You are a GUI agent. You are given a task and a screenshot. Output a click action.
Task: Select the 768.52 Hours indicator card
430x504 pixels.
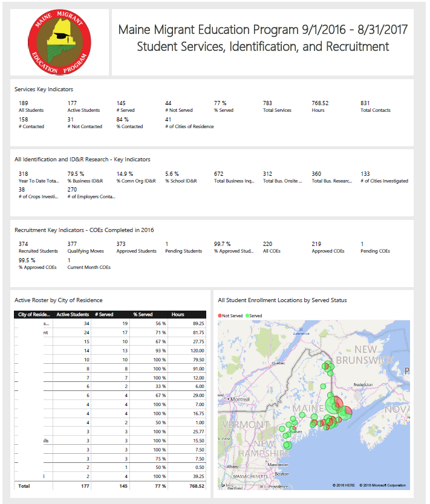point(320,106)
